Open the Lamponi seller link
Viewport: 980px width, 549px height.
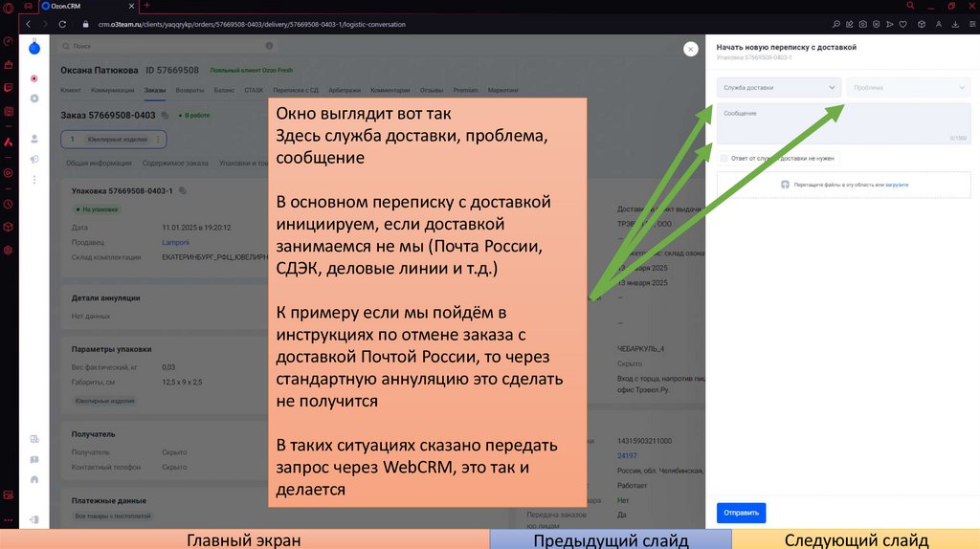[x=176, y=242]
